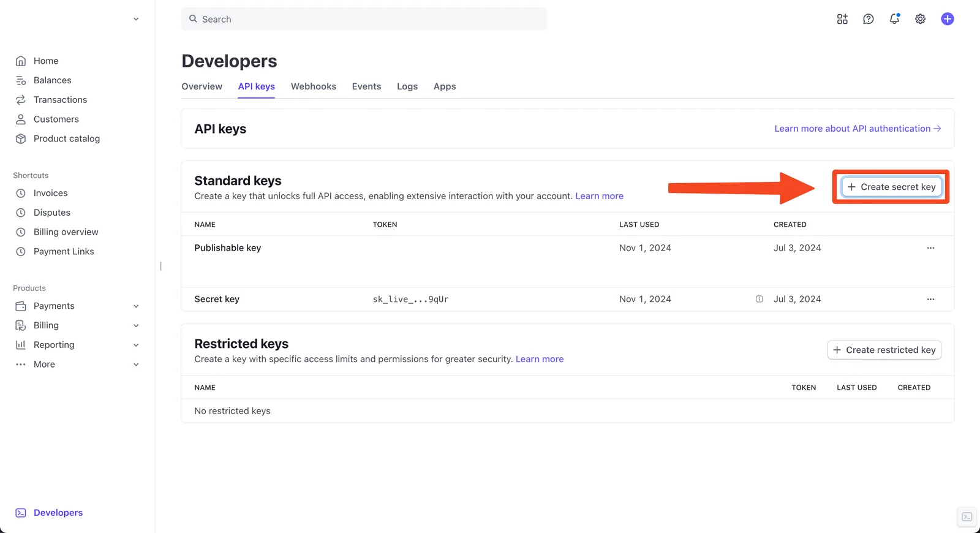This screenshot has width=980, height=533.
Task: Open the apps grid icon in header
Action: point(842,19)
